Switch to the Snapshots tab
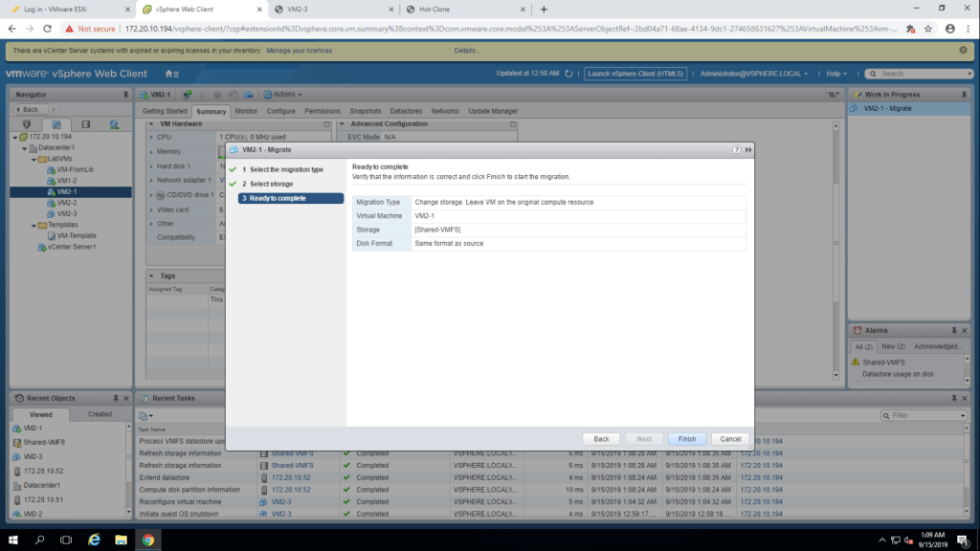 (x=365, y=111)
